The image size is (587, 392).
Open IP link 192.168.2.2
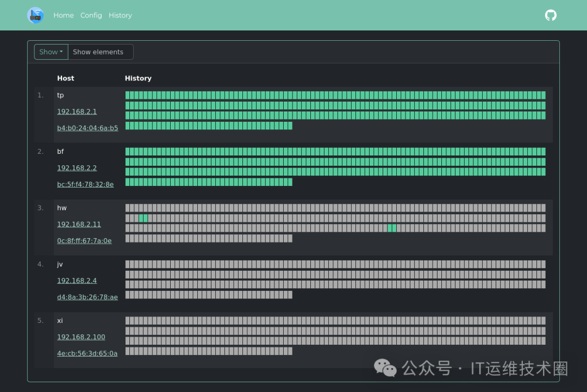(77, 168)
